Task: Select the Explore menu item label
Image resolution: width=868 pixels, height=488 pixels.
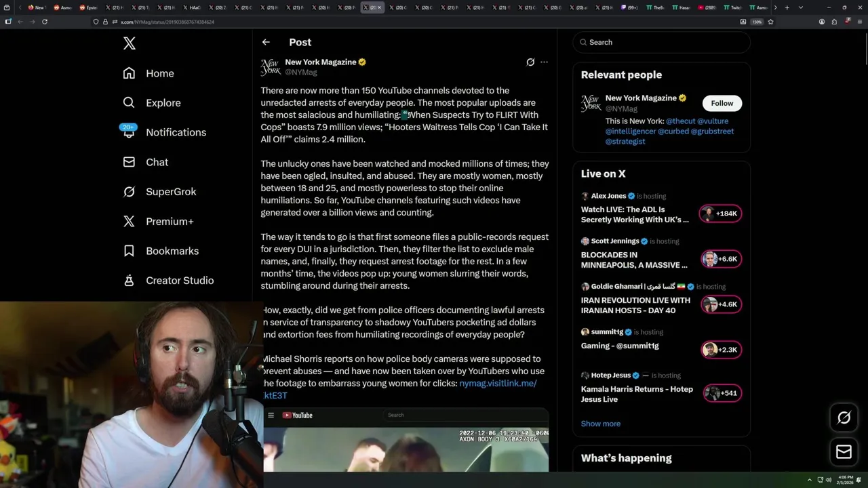Action: pyautogui.click(x=163, y=103)
